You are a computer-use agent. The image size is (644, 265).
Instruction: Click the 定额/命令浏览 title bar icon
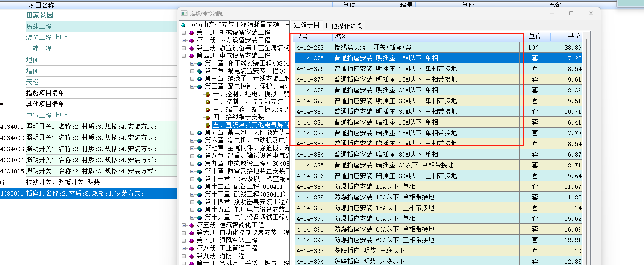[x=184, y=13]
